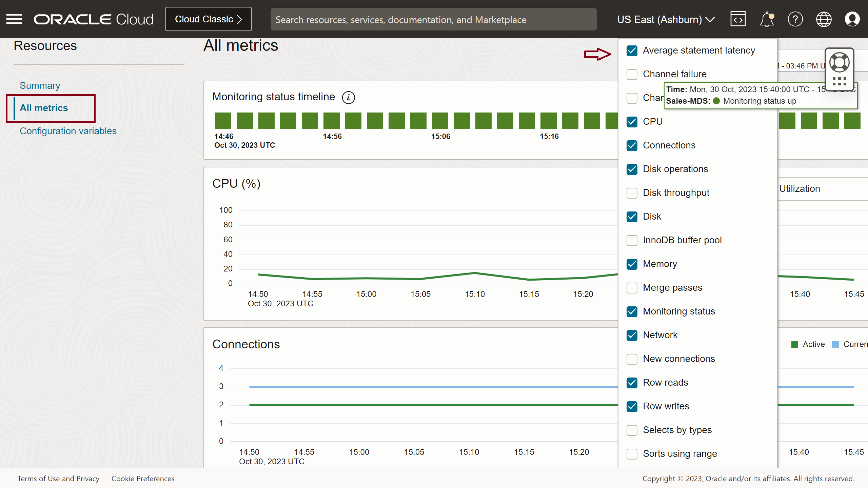Open the help question mark icon

tap(795, 19)
